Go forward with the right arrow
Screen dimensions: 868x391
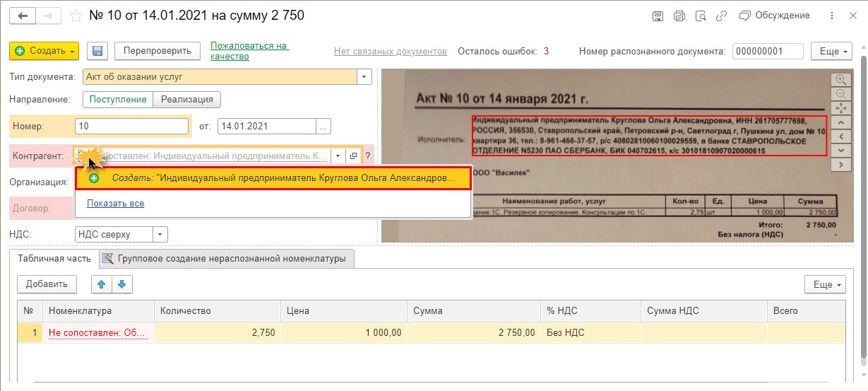click(47, 15)
